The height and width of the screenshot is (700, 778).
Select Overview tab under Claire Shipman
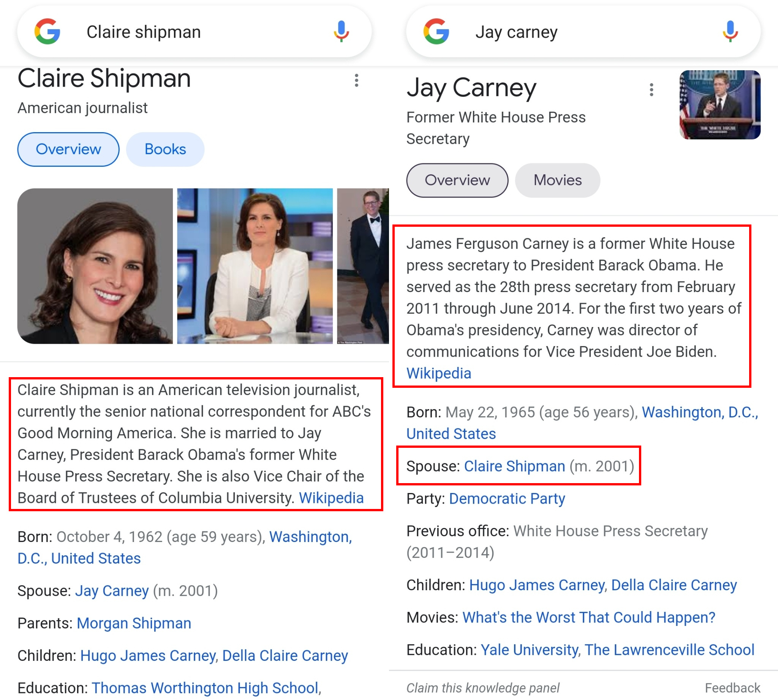click(68, 149)
